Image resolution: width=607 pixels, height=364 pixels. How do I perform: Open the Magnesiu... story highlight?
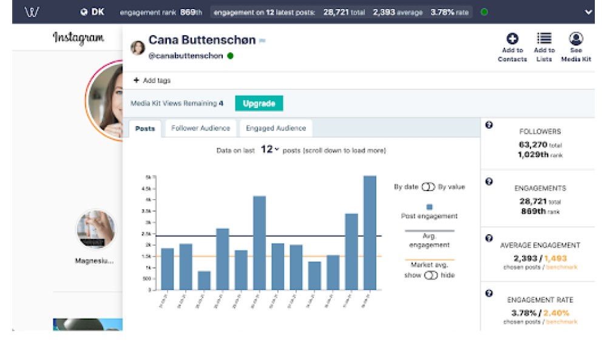[96, 229]
